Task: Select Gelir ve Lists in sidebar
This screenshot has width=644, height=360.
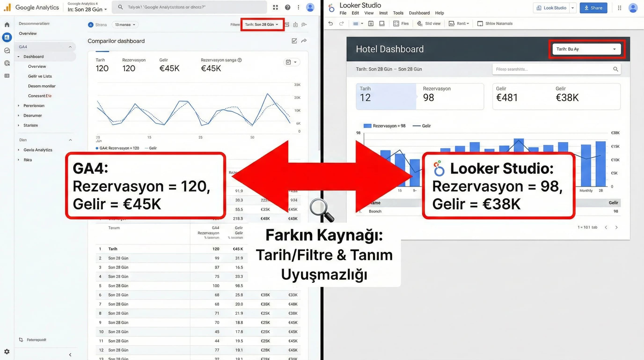Action: pyautogui.click(x=40, y=76)
